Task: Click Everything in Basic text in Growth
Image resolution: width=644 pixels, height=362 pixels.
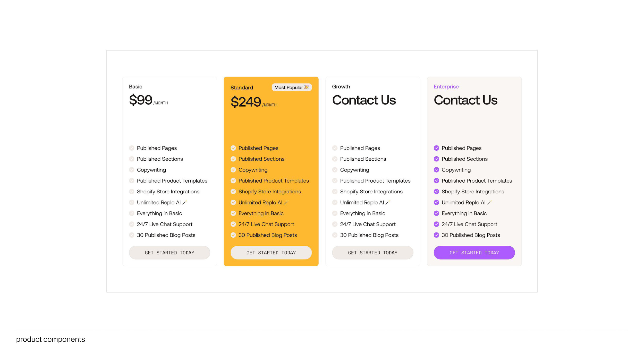Action: click(362, 213)
